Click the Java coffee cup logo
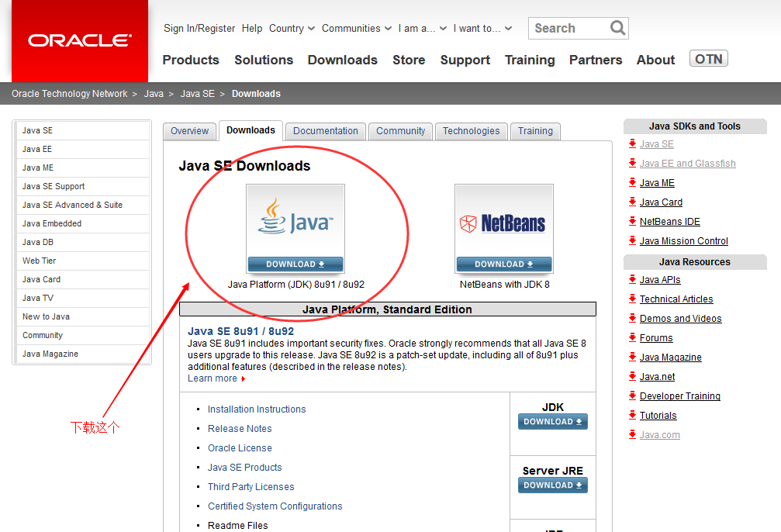 click(272, 216)
